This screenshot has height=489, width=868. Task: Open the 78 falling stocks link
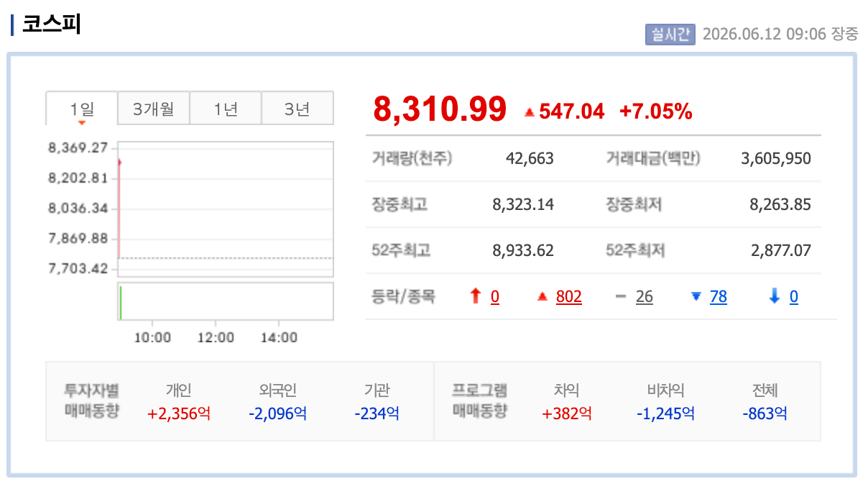719,297
